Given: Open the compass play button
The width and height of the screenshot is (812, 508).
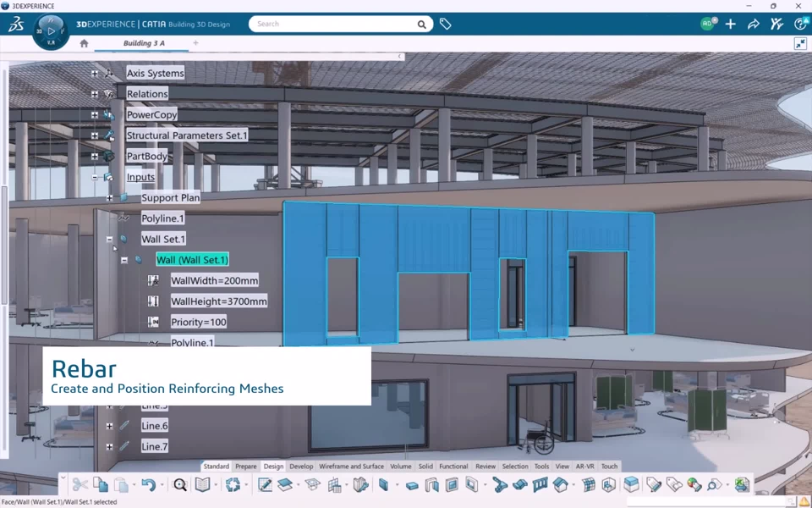Looking at the screenshot, I should [x=51, y=31].
